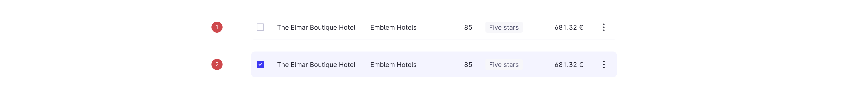Click the Five stars tag in the highlighted row
Screen dimensions: 868x92
pyautogui.click(x=503, y=65)
